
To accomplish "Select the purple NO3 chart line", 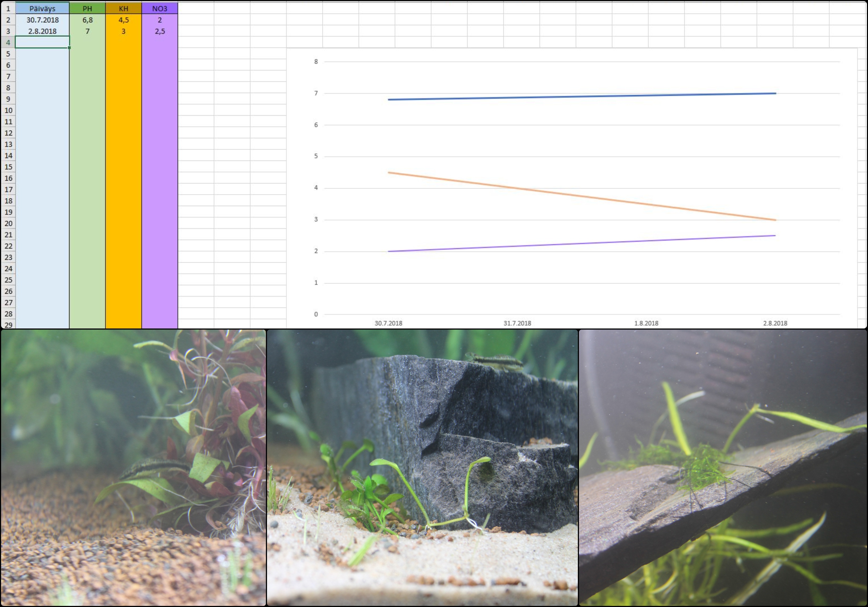I will click(582, 244).
